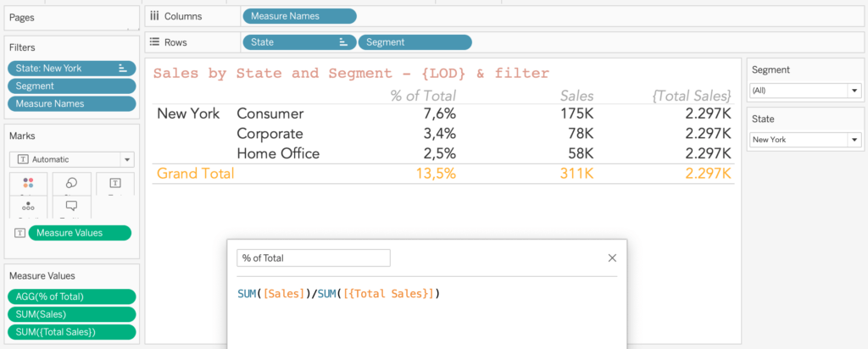Close the % of Total calculation editor
The width and height of the screenshot is (868, 349).
point(612,258)
